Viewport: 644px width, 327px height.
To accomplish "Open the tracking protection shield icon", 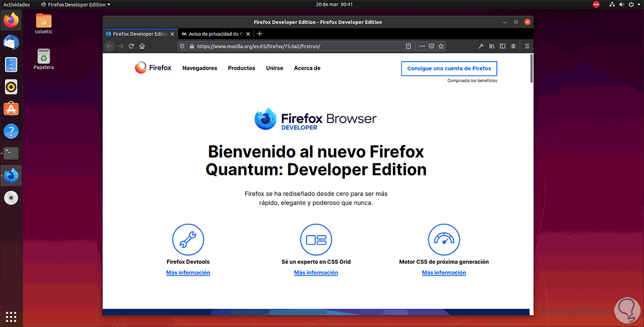I will [x=181, y=46].
